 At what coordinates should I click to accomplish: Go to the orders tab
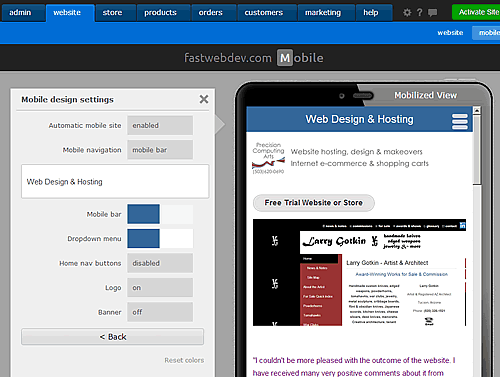214,13
